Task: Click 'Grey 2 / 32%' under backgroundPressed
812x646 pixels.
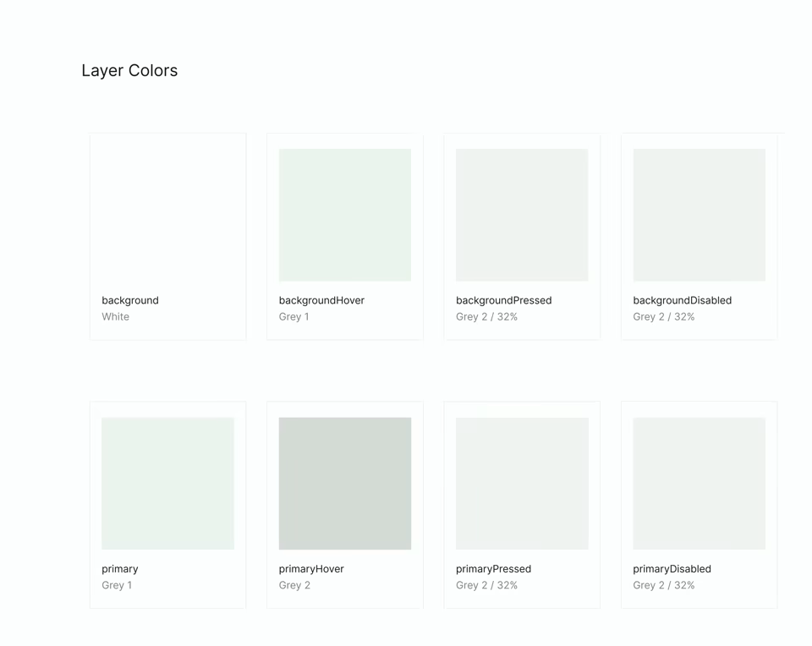Action: pyautogui.click(x=487, y=317)
